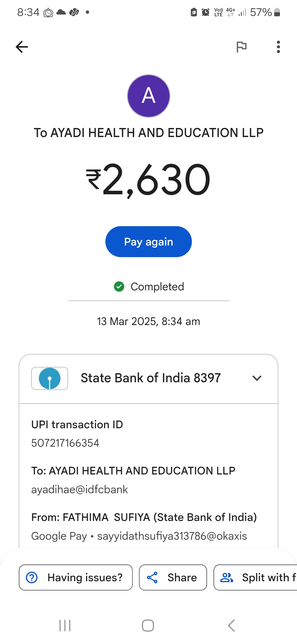Tap the State Bank of India 8397 row
The height and width of the screenshot is (644, 297).
[x=151, y=378]
